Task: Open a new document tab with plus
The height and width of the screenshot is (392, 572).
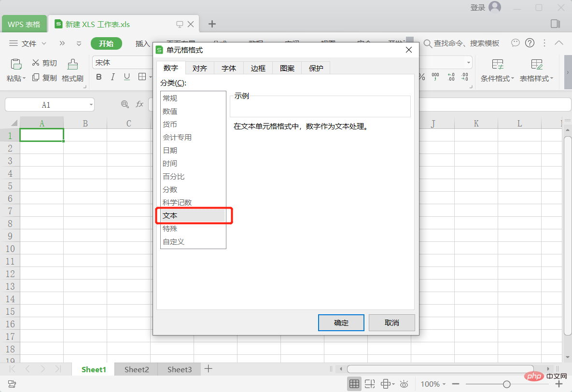Action: coord(212,24)
